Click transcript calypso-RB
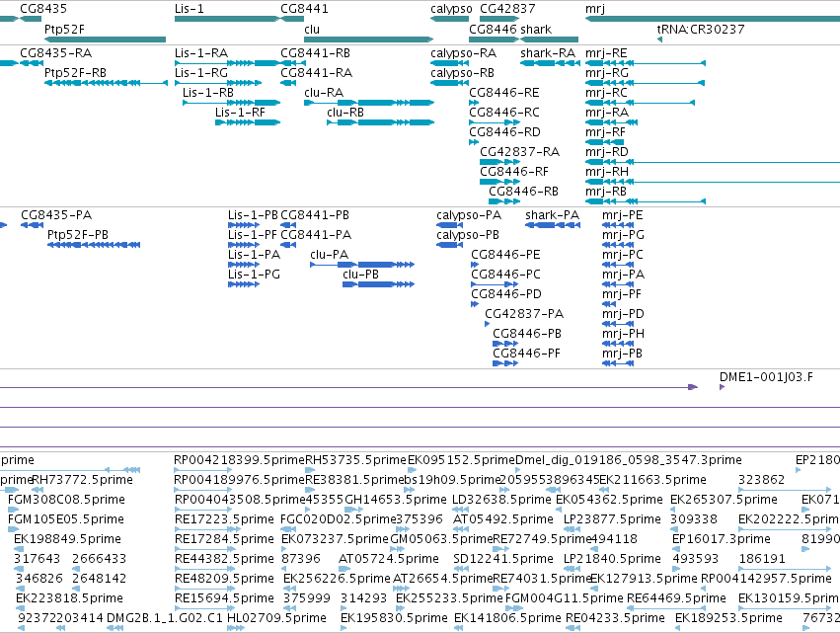This screenshot has width=840, height=633. tap(447, 83)
